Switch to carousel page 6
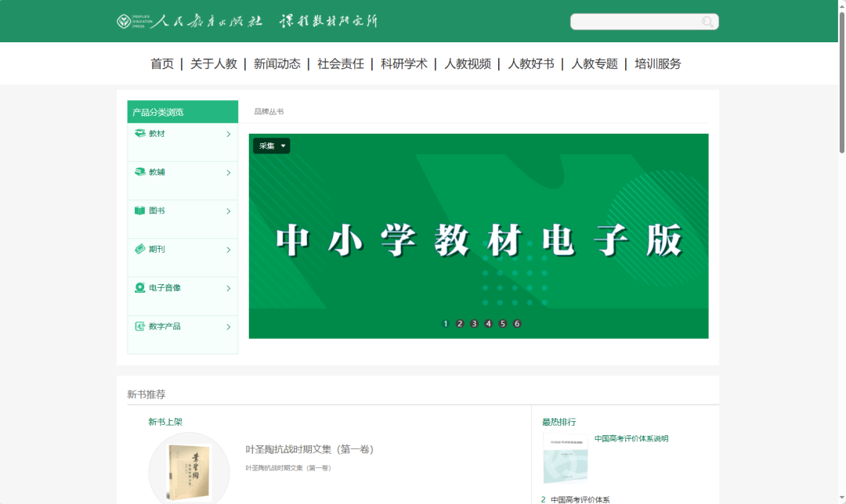Screen dimensions: 846x504 (516, 322)
